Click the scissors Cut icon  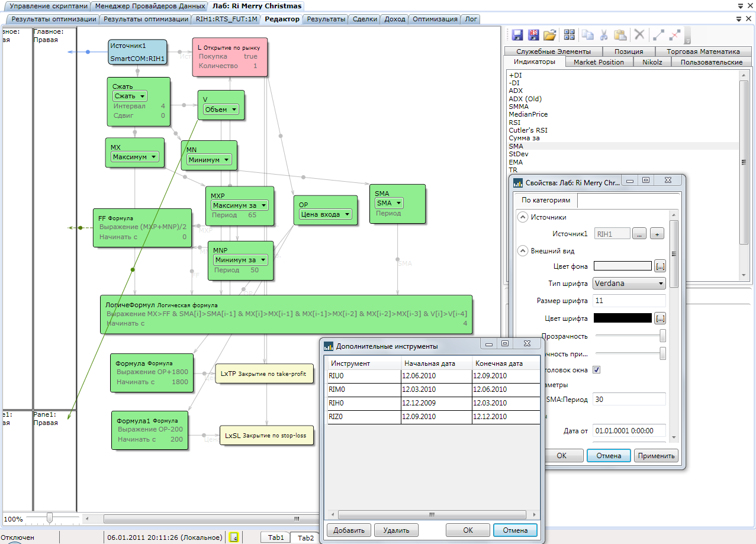pos(604,35)
